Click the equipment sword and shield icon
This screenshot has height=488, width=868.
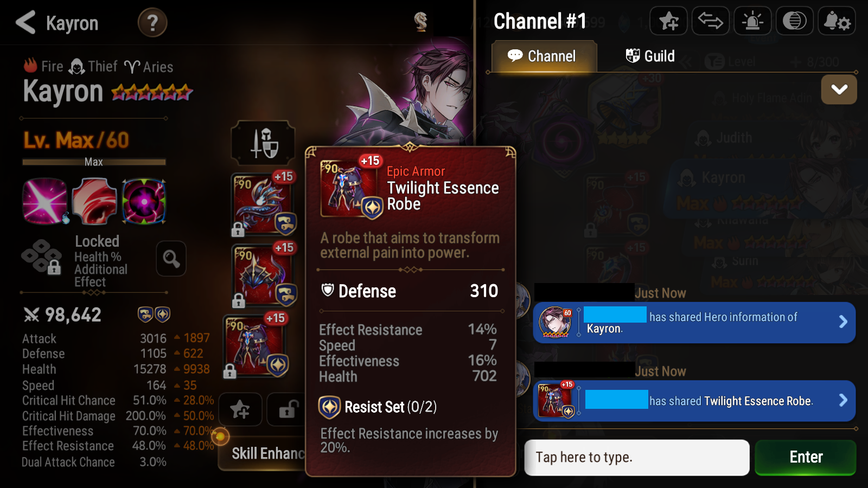click(x=264, y=143)
